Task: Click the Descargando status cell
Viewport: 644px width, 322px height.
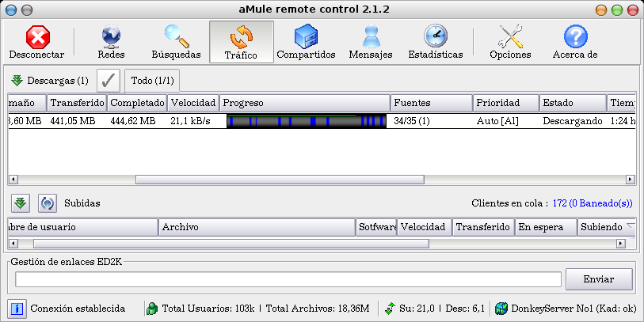Action: [x=573, y=121]
